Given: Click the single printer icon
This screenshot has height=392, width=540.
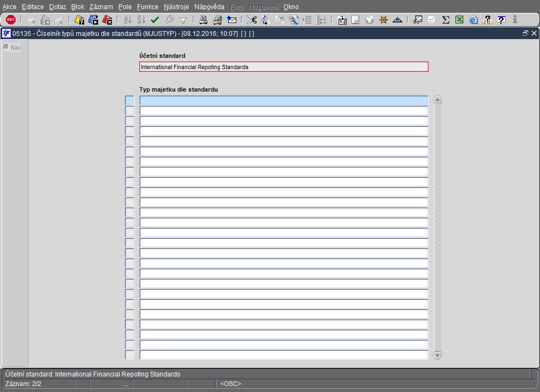Looking at the screenshot, I should [203, 20].
